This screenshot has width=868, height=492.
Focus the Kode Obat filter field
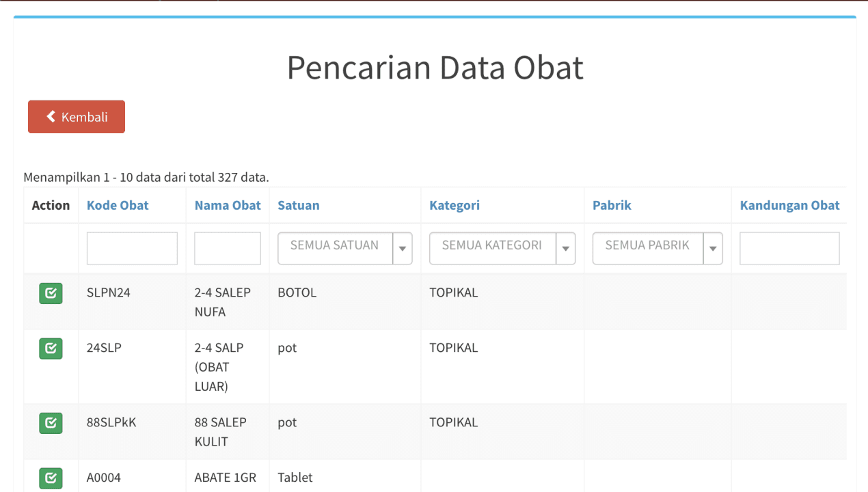pos(132,248)
